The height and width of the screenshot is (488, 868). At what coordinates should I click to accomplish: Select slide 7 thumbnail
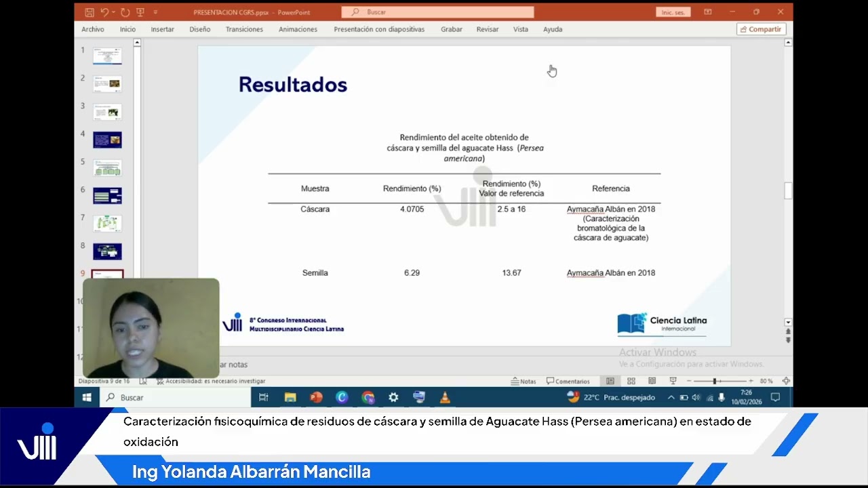coord(107,223)
